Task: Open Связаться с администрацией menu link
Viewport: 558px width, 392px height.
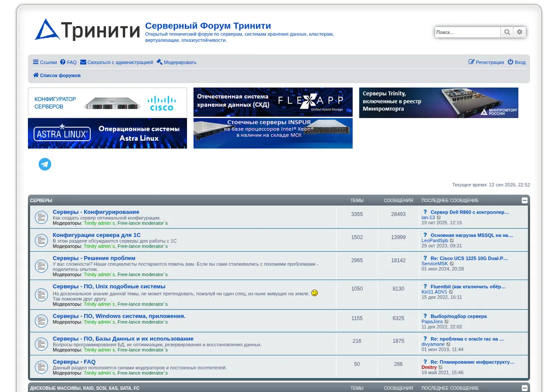Action: pyautogui.click(x=116, y=62)
